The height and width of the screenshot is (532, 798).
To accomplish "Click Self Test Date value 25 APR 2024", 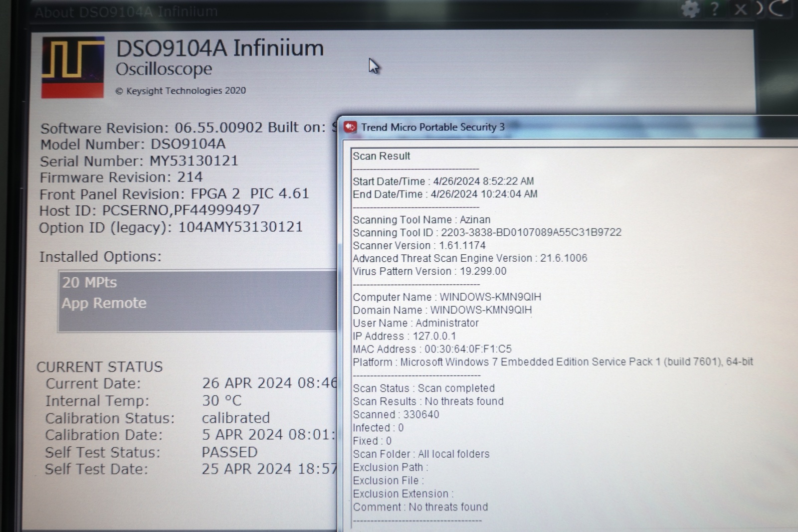I will [x=269, y=469].
